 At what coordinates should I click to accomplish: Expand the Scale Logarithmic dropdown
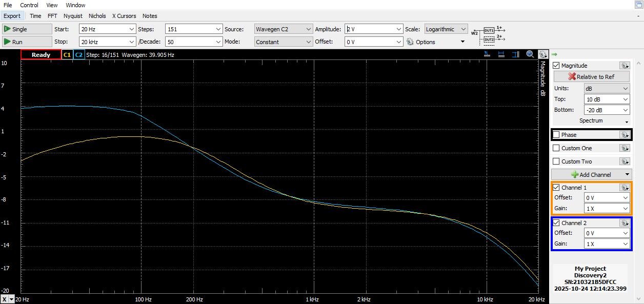(x=446, y=29)
